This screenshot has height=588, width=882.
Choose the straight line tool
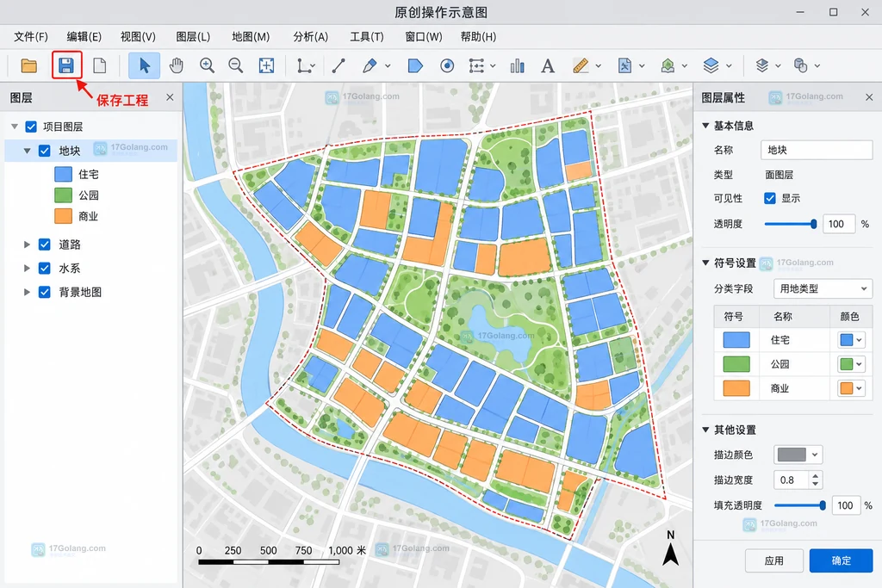339,65
